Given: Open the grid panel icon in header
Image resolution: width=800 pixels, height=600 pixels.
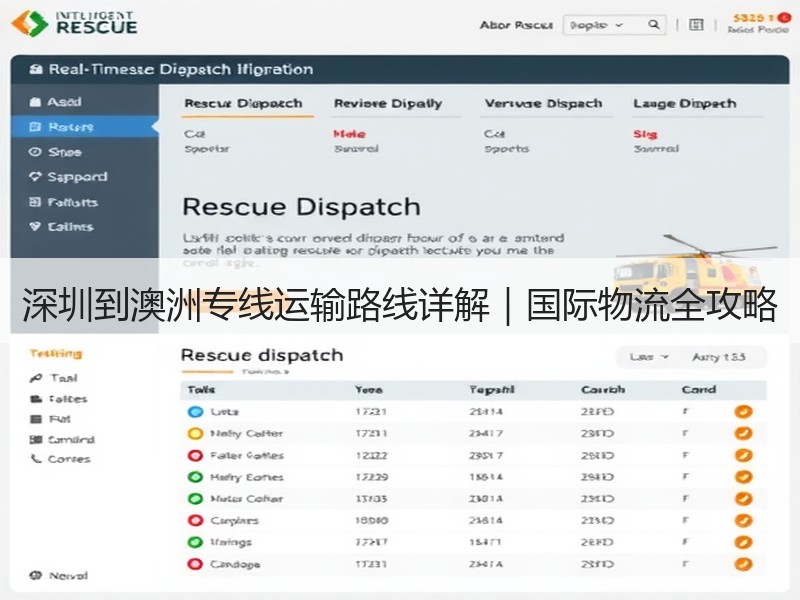Looking at the screenshot, I should (x=696, y=24).
